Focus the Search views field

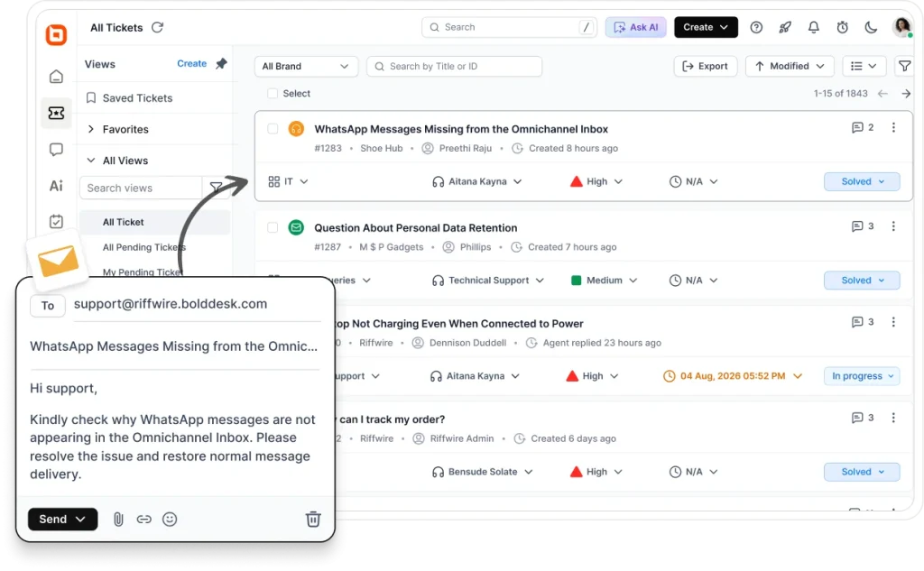pyautogui.click(x=141, y=188)
